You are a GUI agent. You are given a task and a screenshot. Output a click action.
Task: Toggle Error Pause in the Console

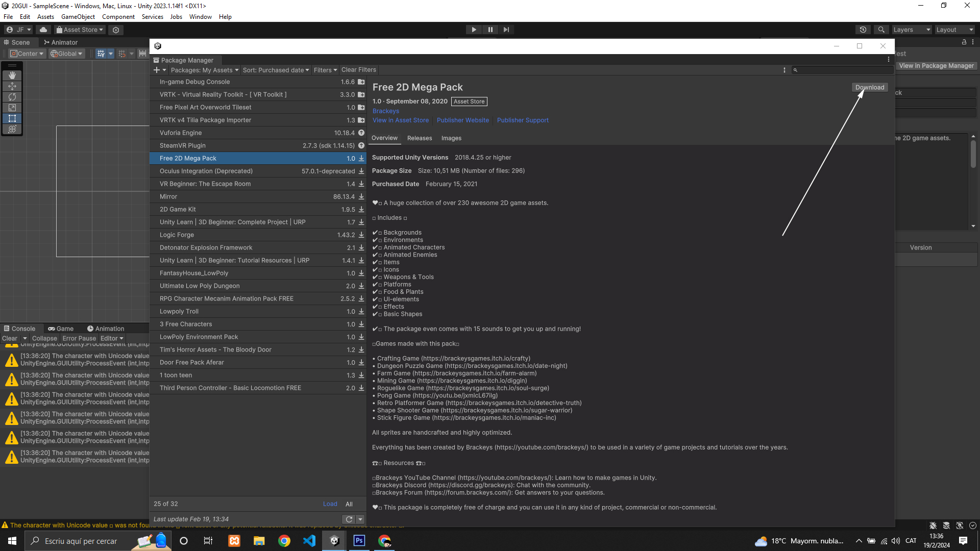tap(79, 338)
